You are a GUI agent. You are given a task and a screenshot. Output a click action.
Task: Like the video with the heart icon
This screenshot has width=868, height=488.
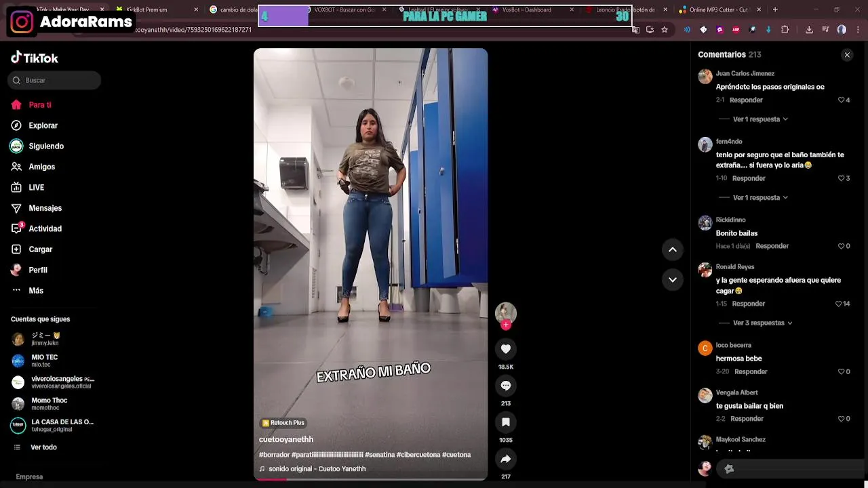506,348
